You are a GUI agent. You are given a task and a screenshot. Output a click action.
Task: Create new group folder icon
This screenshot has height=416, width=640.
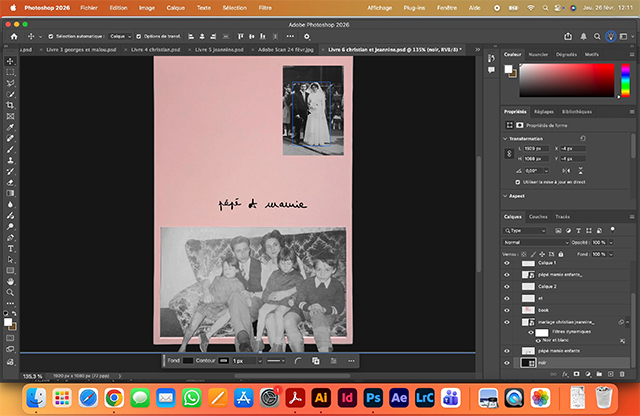[599, 374]
